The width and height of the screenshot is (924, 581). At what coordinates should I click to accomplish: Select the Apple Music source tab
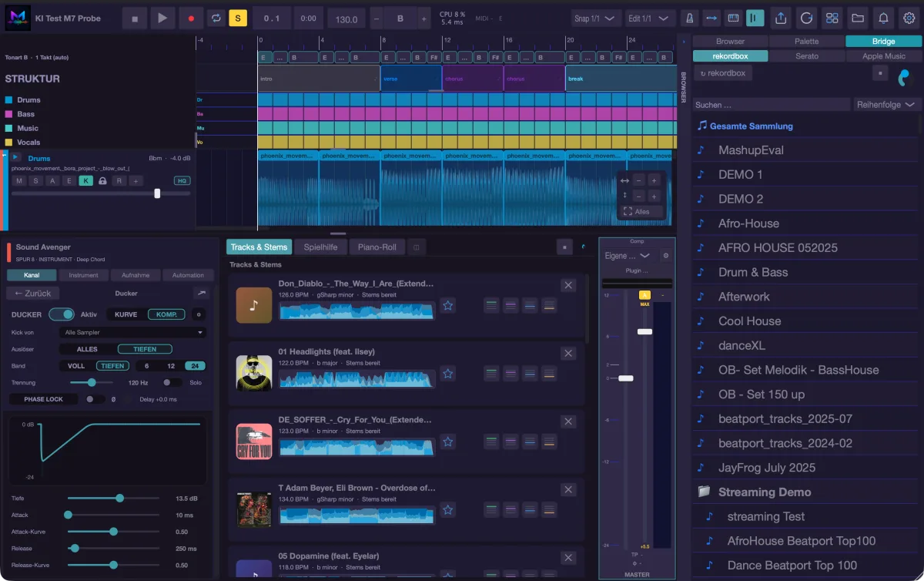(883, 56)
